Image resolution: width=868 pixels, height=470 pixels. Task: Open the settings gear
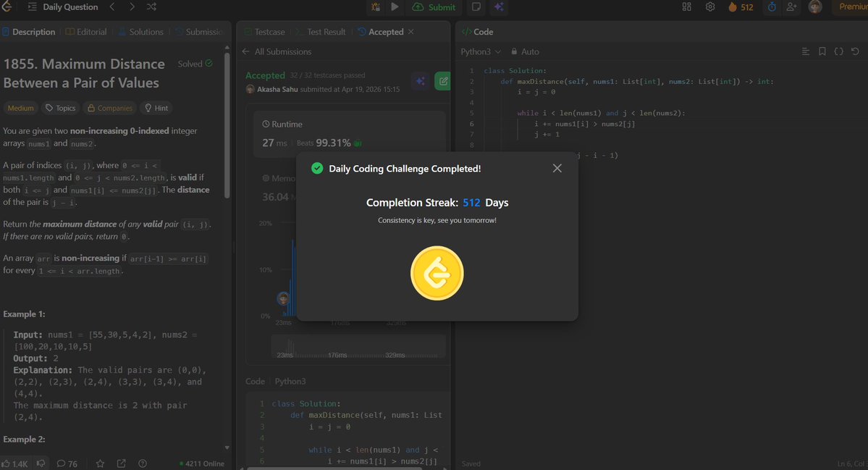tap(710, 7)
